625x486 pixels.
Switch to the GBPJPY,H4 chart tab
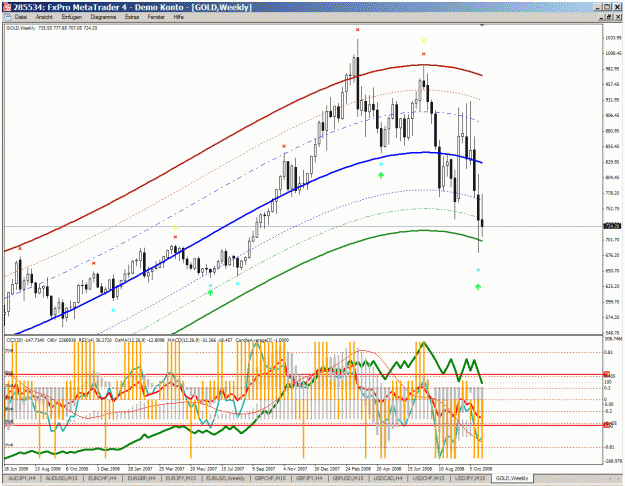click(309, 478)
